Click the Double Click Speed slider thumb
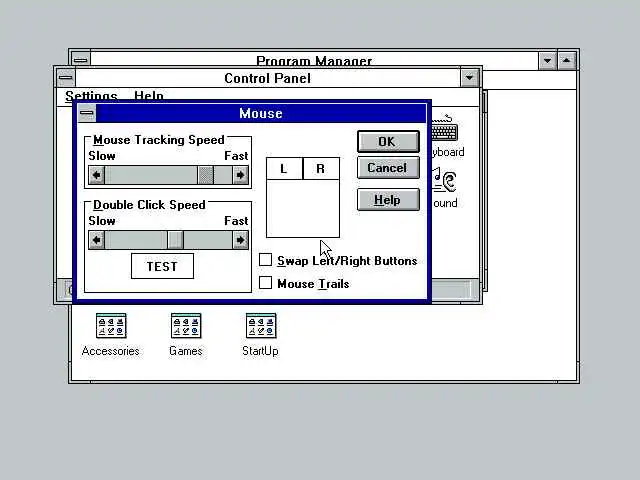The height and width of the screenshot is (480, 640). (175, 240)
